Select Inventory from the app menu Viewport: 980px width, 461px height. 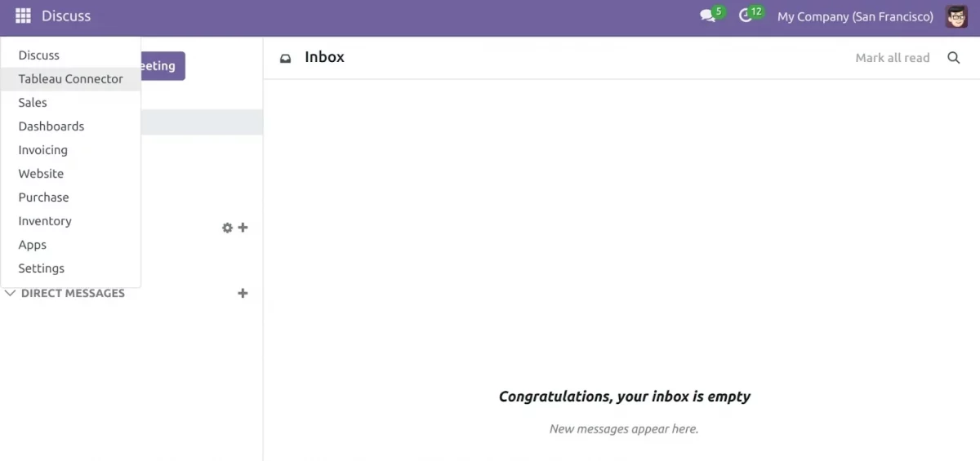tap(45, 221)
